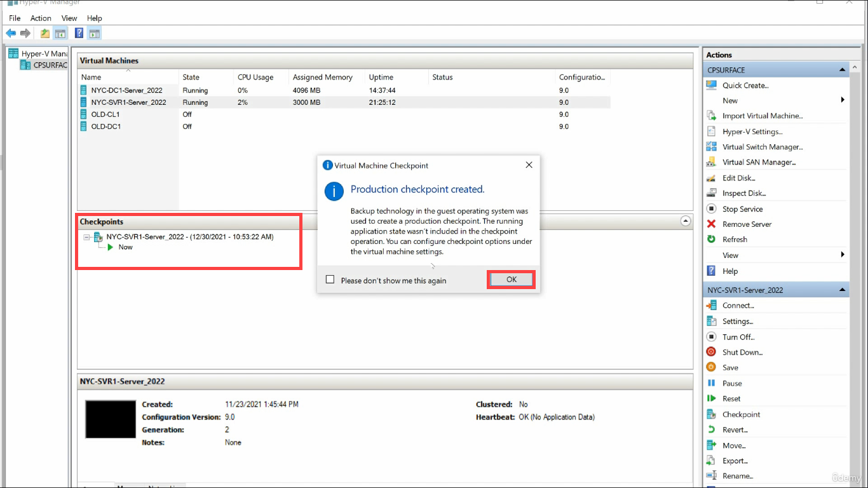Screen dimensions: 868x488
Task: Click the Revert icon in Actions
Action: pyautogui.click(x=712, y=430)
